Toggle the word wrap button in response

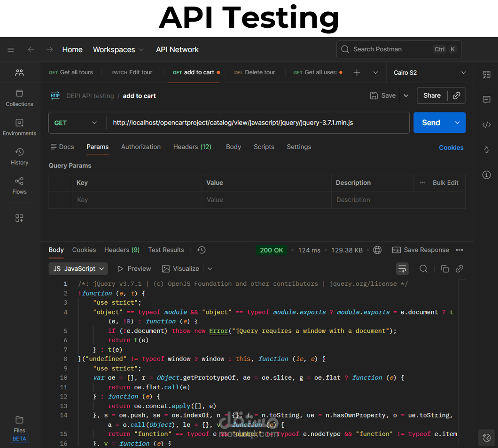tap(402, 269)
